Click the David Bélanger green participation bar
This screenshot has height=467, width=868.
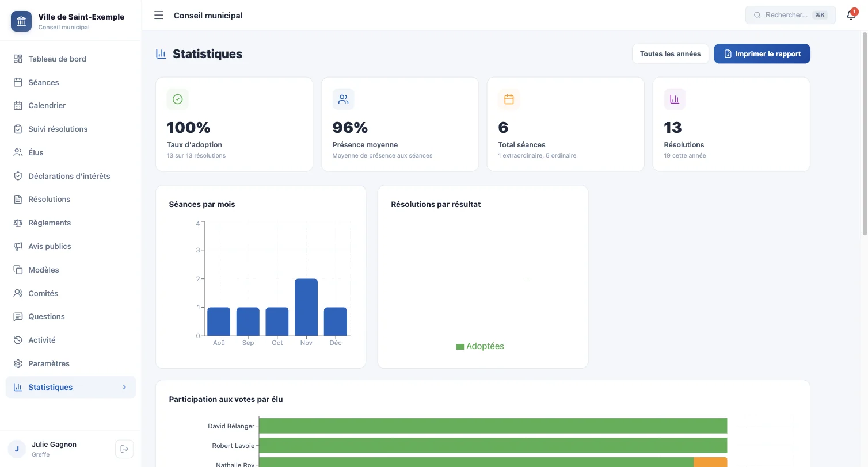click(x=493, y=426)
